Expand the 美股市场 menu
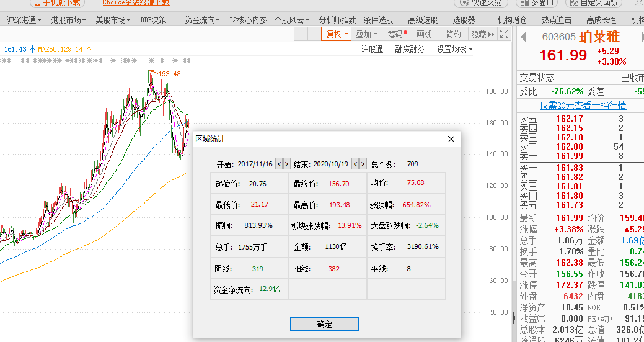This screenshot has width=644, height=342. pos(113,20)
